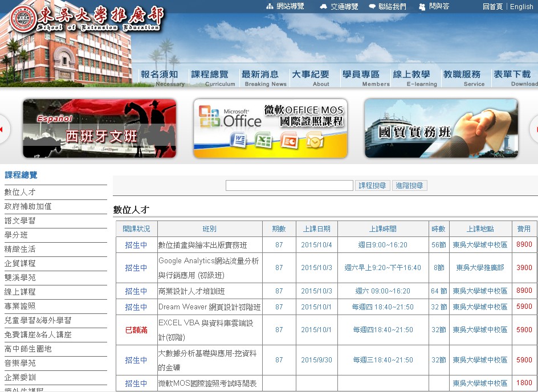Click the 問與答 people icon

pos(422,6)
